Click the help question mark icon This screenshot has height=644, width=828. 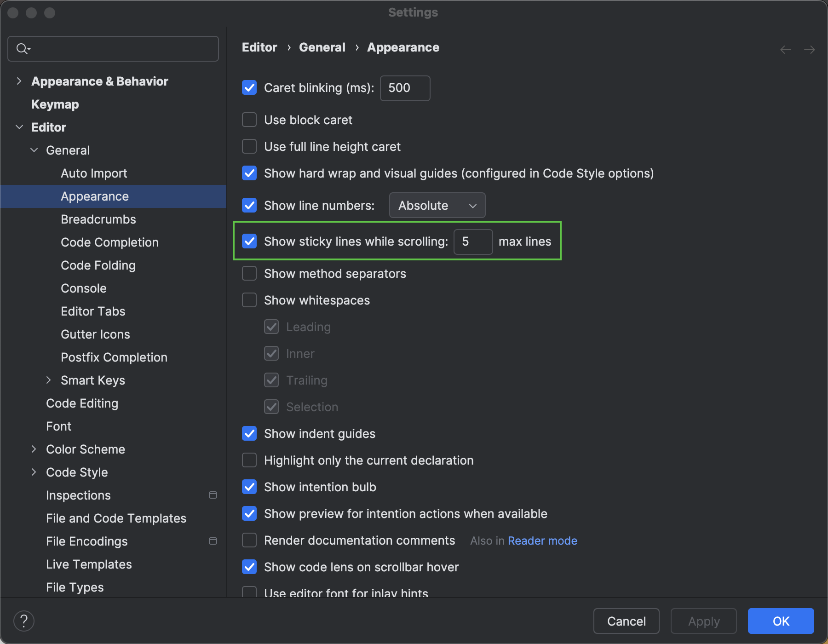pos(24,621)
